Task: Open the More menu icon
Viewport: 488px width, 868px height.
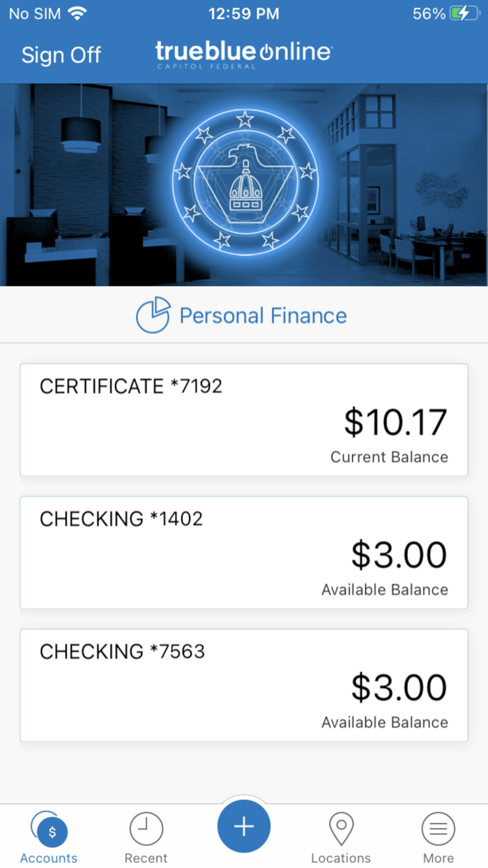Action: [438, 828]
